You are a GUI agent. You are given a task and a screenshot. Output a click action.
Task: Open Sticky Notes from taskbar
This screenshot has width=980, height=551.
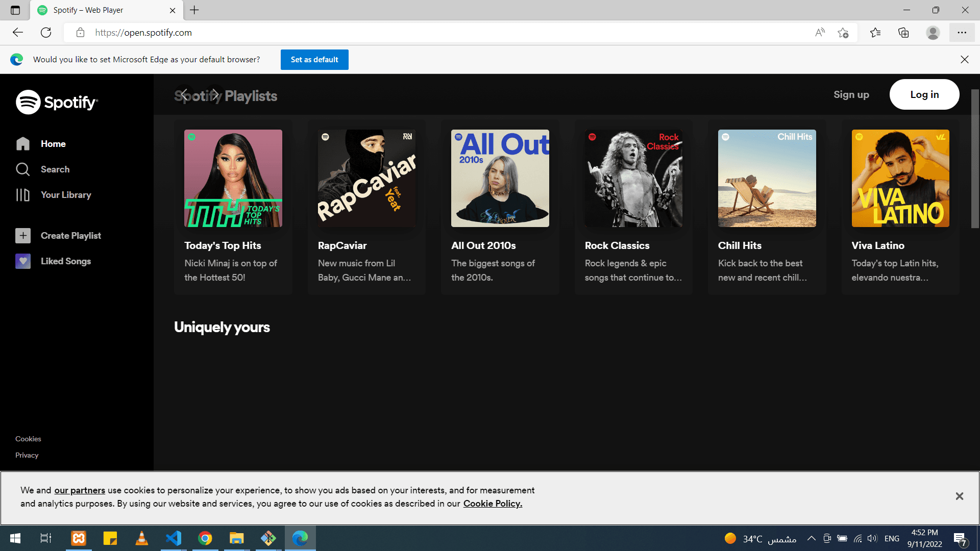point(110,538)
